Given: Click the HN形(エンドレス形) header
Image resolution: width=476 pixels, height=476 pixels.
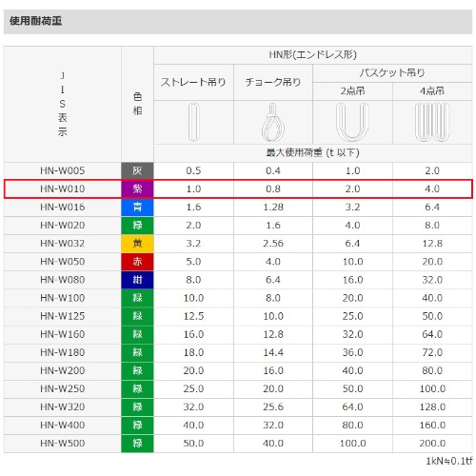Looking at the screenshot, I should pyautogui.click(x=313, y=55).
